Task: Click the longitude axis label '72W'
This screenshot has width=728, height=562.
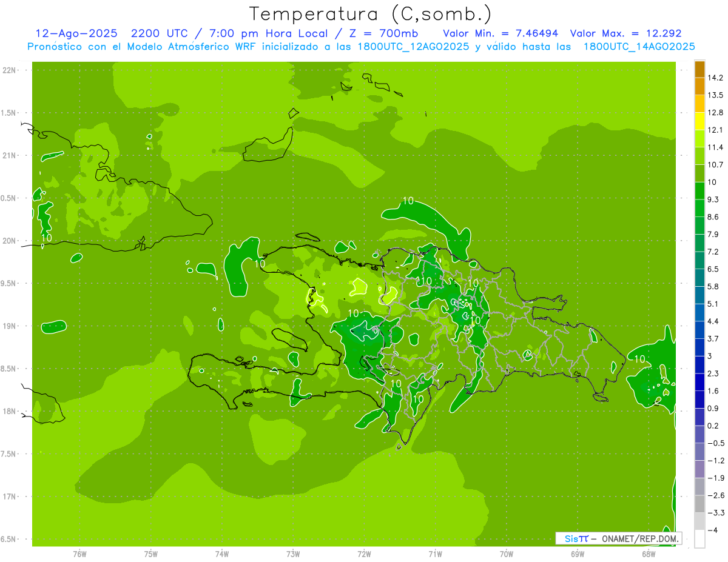Action: click(x=364, y=554)
